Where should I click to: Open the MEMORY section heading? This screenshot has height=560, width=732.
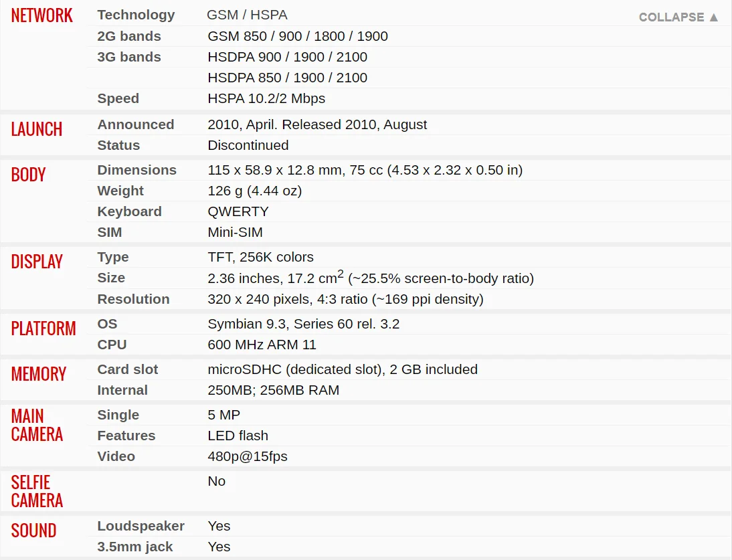[39, 374]
